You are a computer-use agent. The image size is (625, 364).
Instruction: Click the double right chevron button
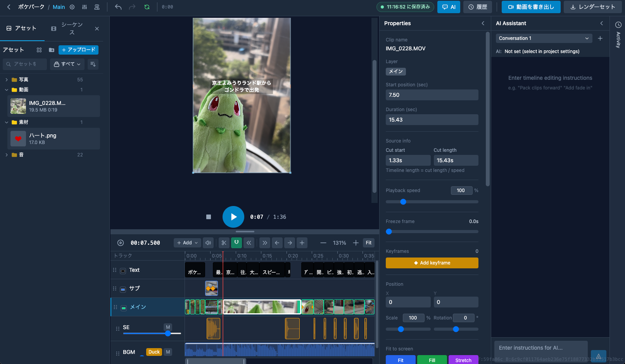(x=265, y=243)
